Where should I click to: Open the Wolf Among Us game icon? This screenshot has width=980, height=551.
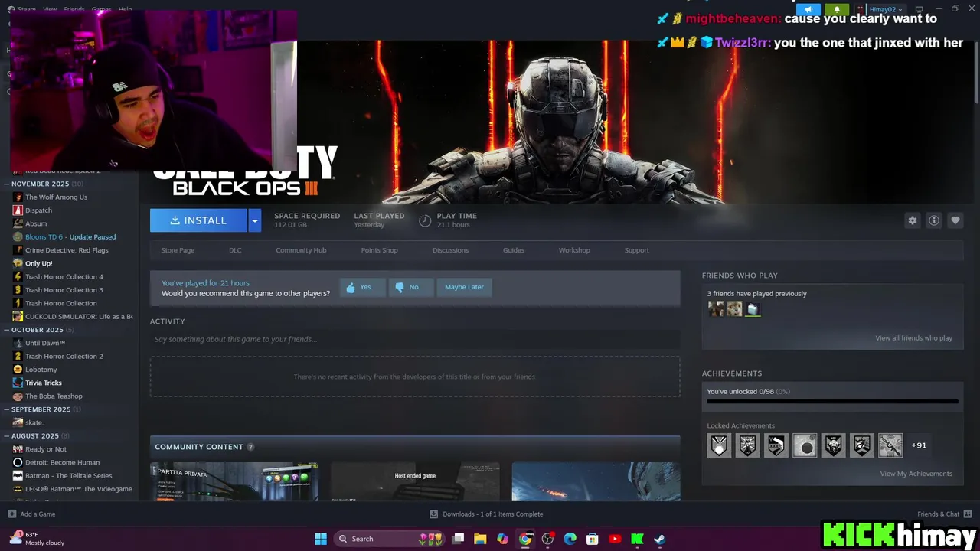[x=18, y=197]
